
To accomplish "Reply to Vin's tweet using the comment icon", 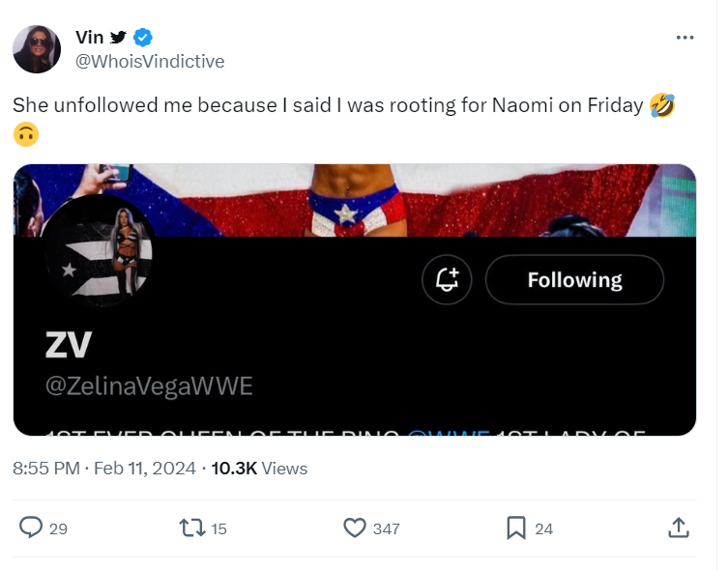I will pyautogui.click(x=32, y=527).
